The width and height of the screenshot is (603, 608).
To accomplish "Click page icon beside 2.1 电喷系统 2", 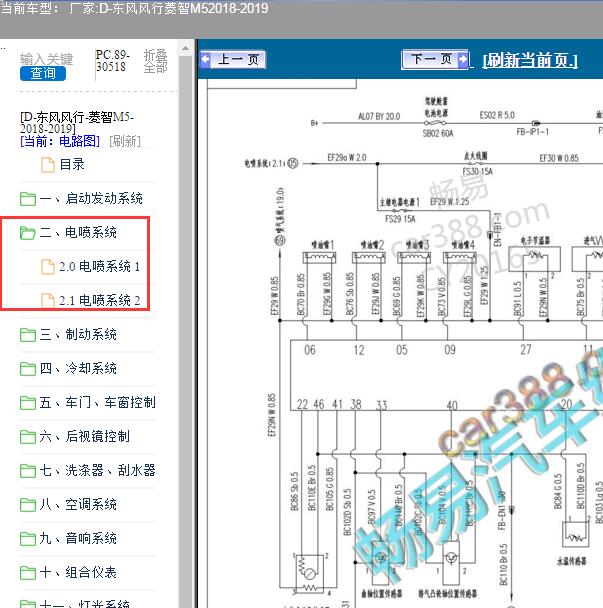I will coord(48,301).
